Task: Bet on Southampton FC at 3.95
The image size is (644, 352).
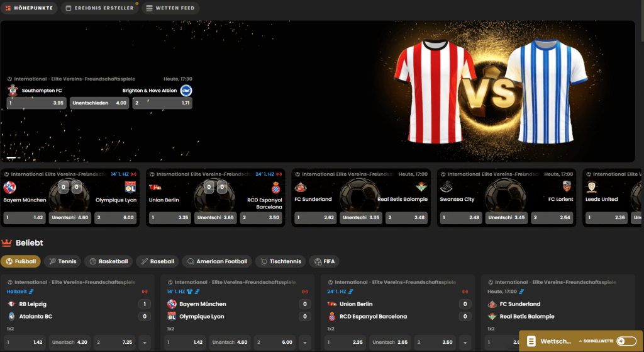Action: [x=36, y=103]
